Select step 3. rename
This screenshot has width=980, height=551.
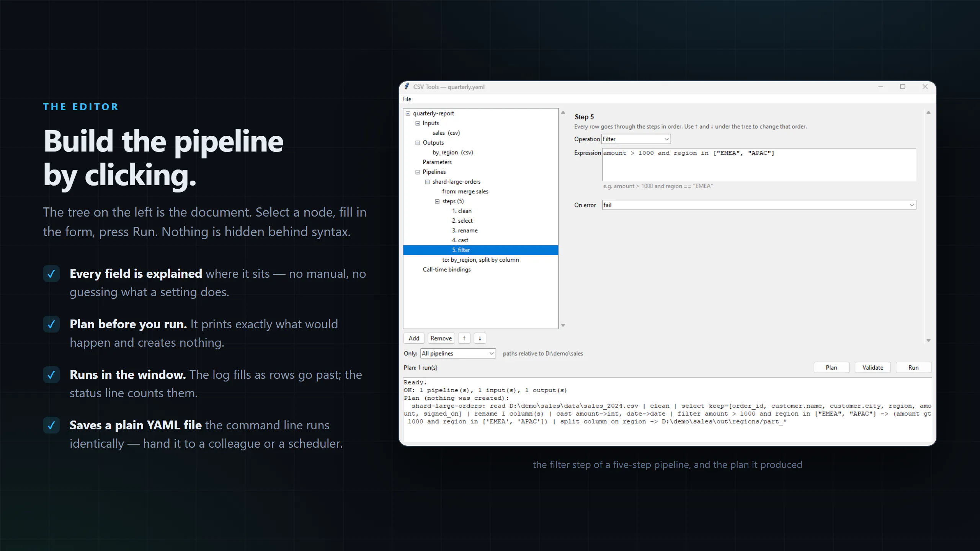(x=465, y=230)
